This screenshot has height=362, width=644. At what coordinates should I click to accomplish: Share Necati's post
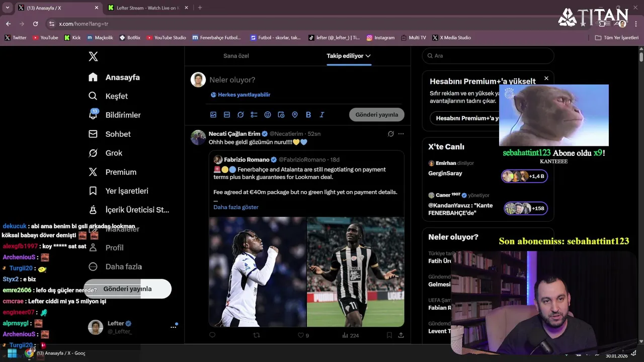[x=401, y=335]
